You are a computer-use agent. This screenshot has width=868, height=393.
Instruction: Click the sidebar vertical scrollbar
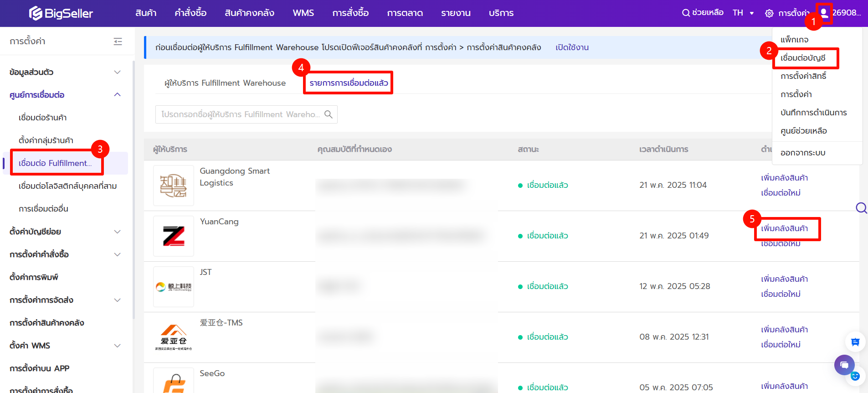tap(134, 189)
